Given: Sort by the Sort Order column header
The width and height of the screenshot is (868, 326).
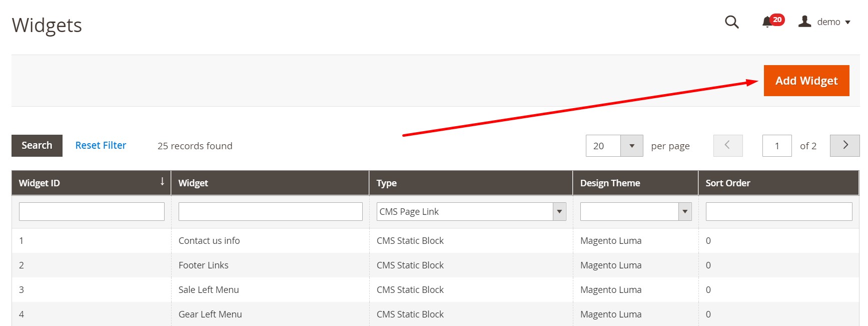Looking at the screenshot, I should tap(727, 183).
